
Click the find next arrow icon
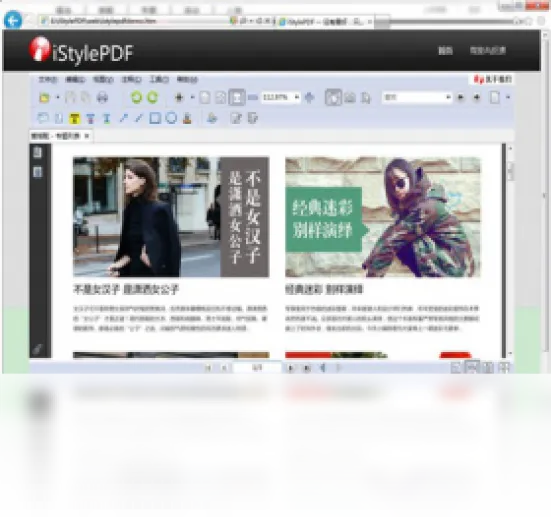click(x=477, y=97)
